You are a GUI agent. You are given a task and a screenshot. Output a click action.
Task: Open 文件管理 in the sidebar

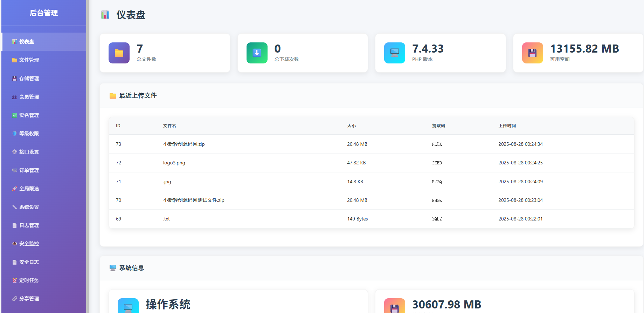click(x=44, y=60)
